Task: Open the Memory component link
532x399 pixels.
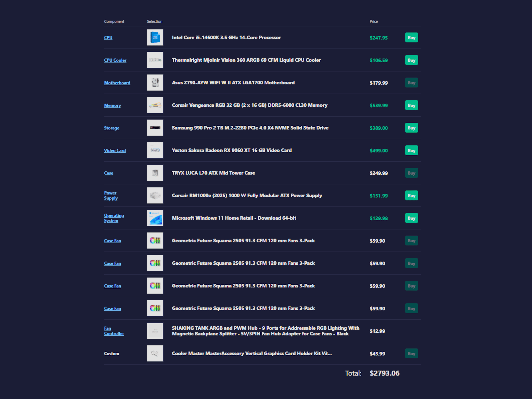Action: click(x=112, y=105)
